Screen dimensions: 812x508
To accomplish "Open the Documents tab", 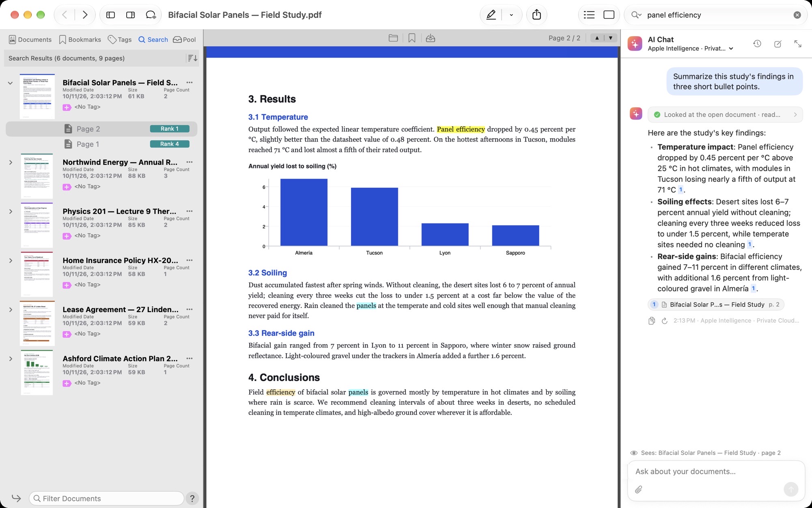I will [30, 39].
